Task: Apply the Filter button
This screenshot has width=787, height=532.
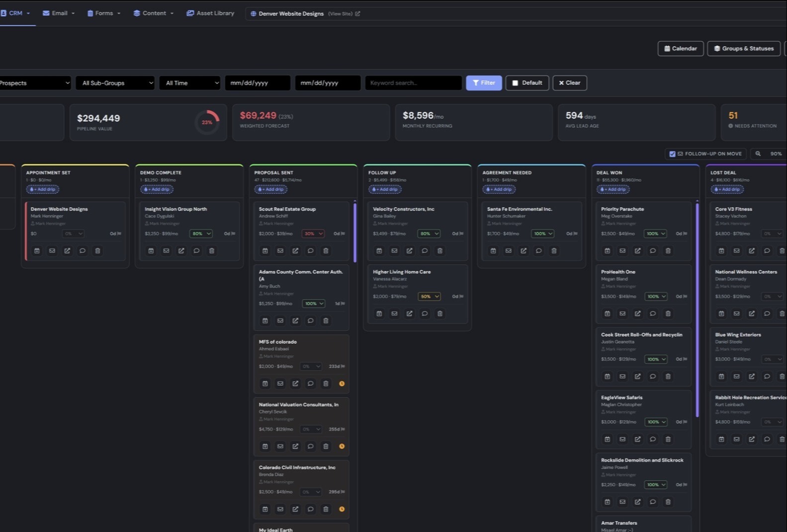Action: click(x=484, y=83)
